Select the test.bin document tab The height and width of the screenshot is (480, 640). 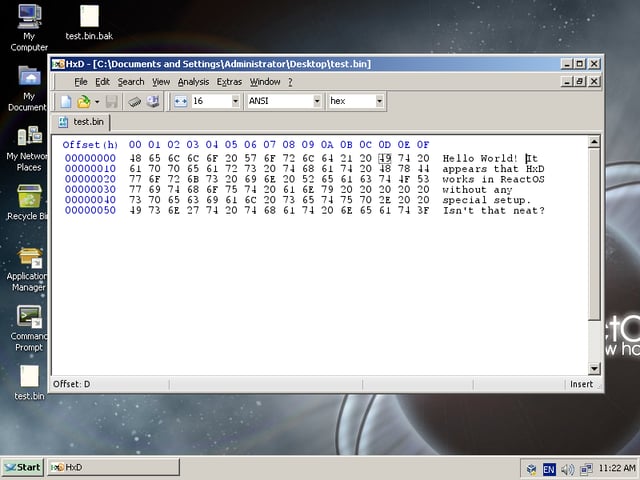[x=81, y=122]
